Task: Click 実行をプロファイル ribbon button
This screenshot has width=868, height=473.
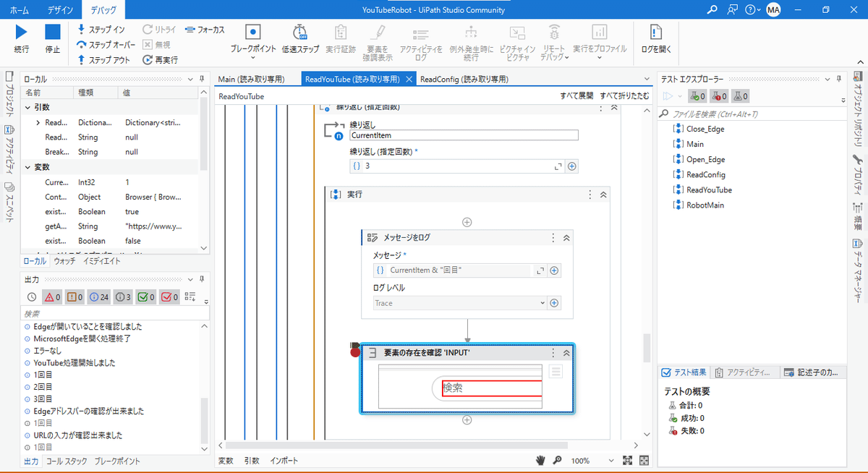Action: coord(600,42)
